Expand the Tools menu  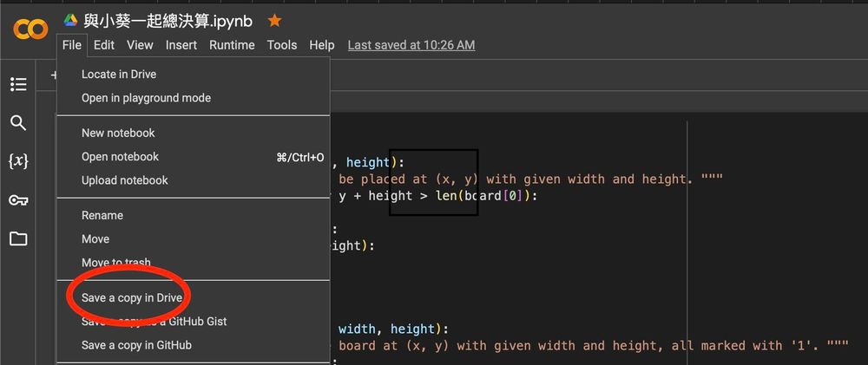(282, 45)
